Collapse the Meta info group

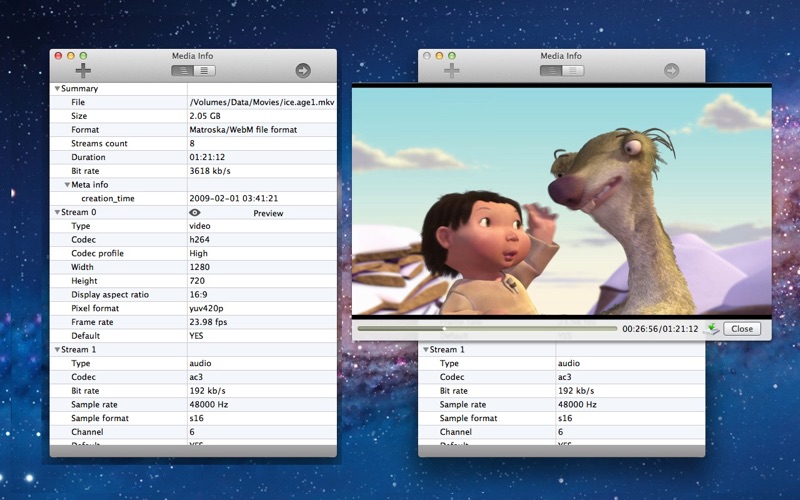pyautogui.click(x=67, y=185)
